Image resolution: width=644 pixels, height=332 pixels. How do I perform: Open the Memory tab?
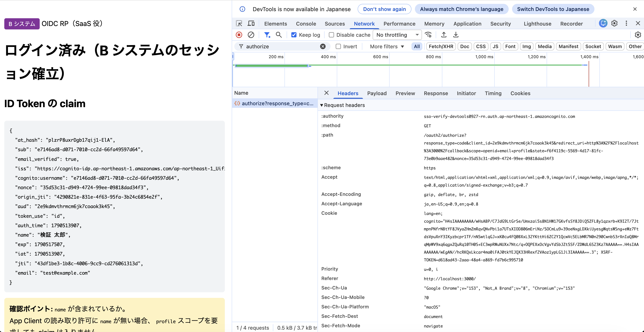[434, 24]
